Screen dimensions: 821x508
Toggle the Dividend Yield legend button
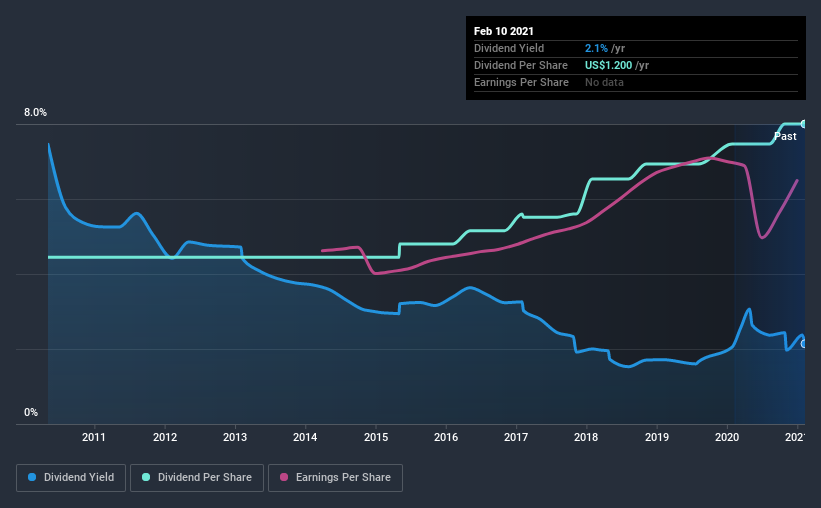(x=71, y=478)
